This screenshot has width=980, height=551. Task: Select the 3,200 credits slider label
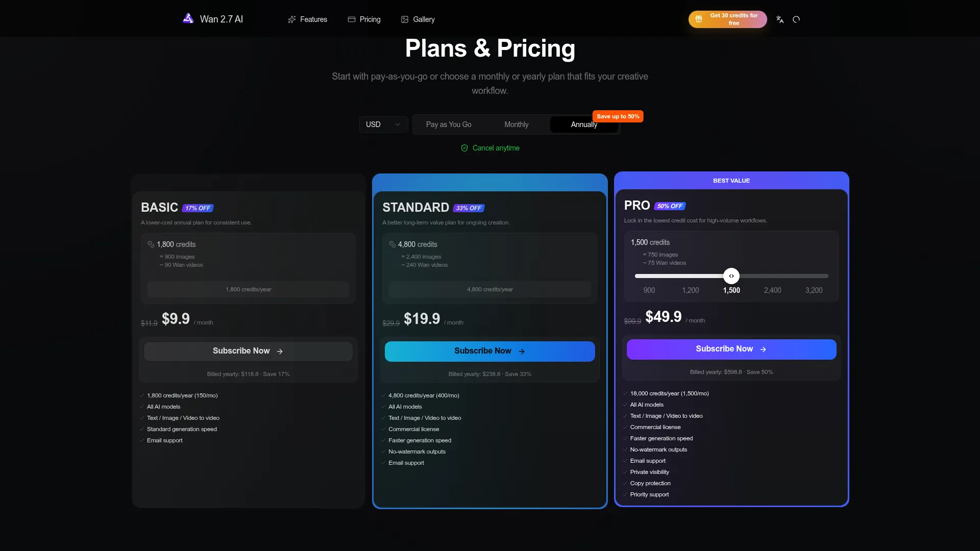coord(814,290)
